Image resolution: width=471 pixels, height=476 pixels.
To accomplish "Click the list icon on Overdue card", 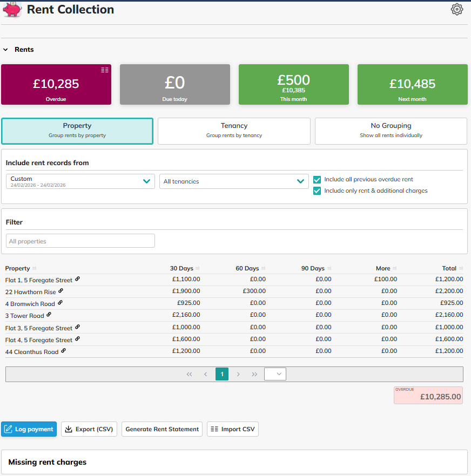I will [x=105, y=70].
